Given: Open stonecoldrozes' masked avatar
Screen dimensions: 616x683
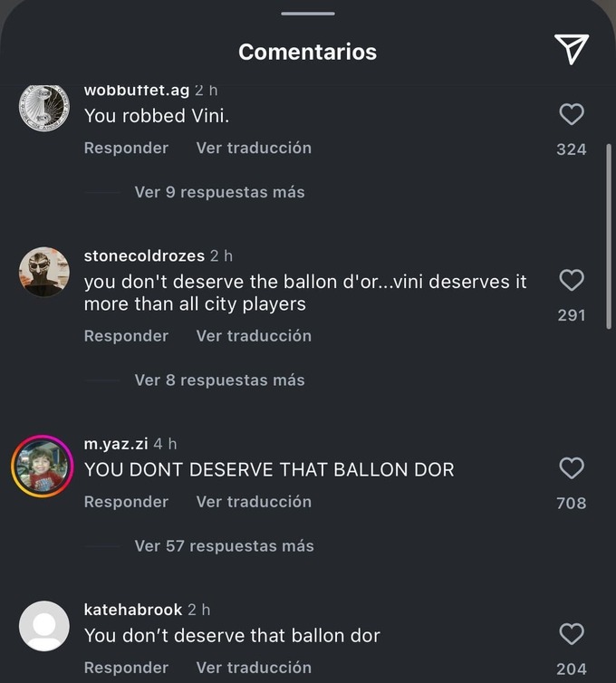Looking at the screenshot, I should tap(44, 273).
